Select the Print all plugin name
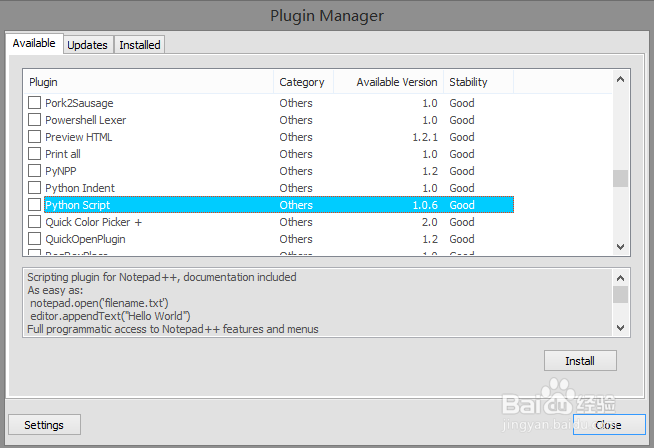This screenshot has width=654, height=448. tap(63, 154)
